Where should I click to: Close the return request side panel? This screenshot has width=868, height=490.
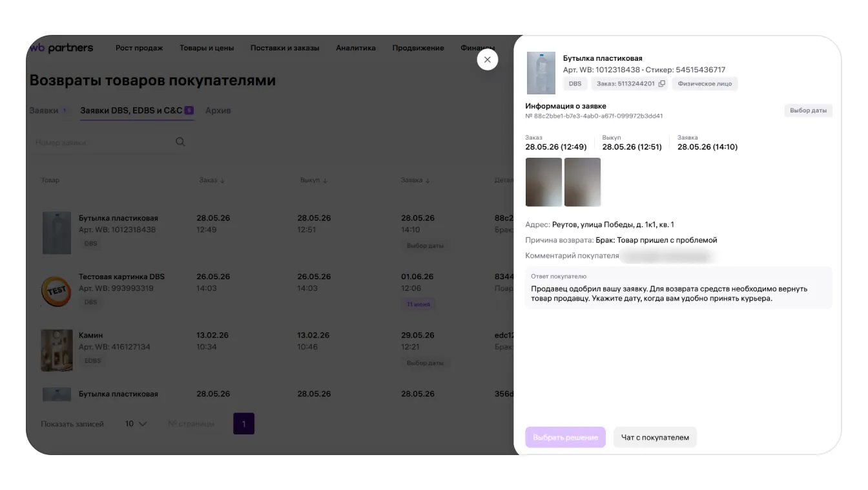(488, 59)
